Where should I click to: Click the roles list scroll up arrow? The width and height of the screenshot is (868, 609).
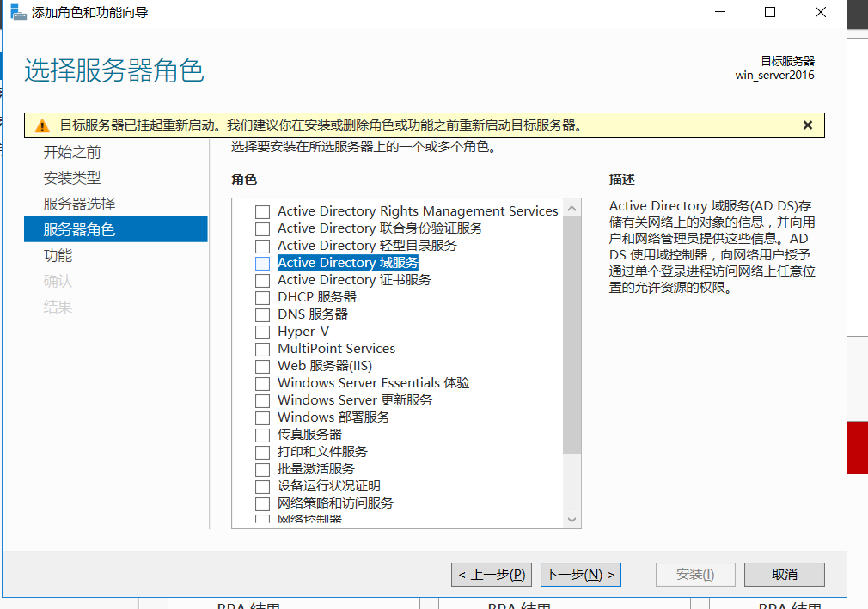pyautogui.click(x=572, y=208)
